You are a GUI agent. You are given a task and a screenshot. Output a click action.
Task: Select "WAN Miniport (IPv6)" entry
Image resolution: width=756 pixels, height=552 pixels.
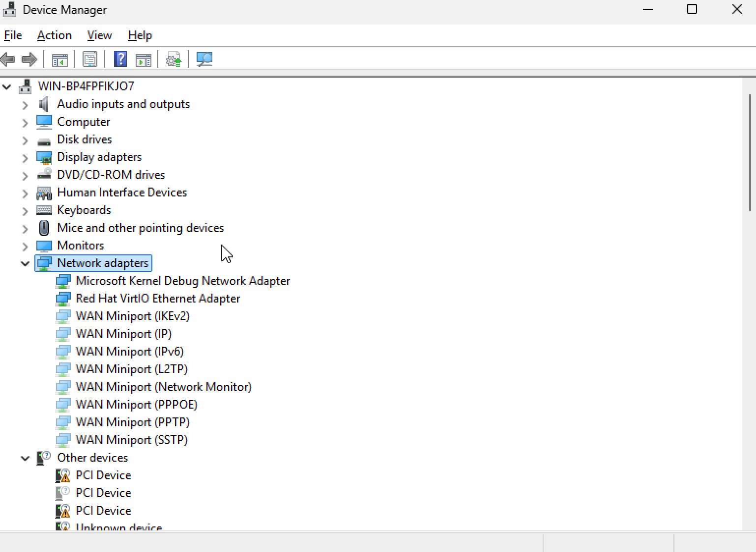coord(130,352)
